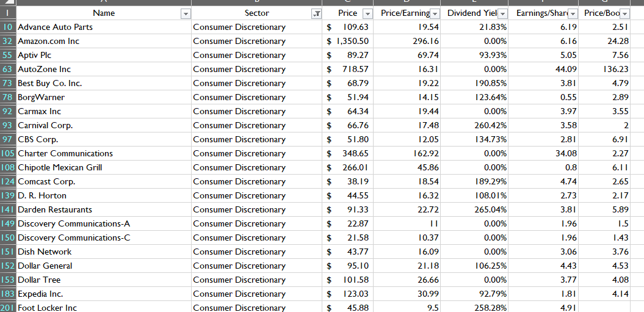Open the Earnings/Share filter dropdown
This screenshot has width=644, height=312.
pos(573,13)
